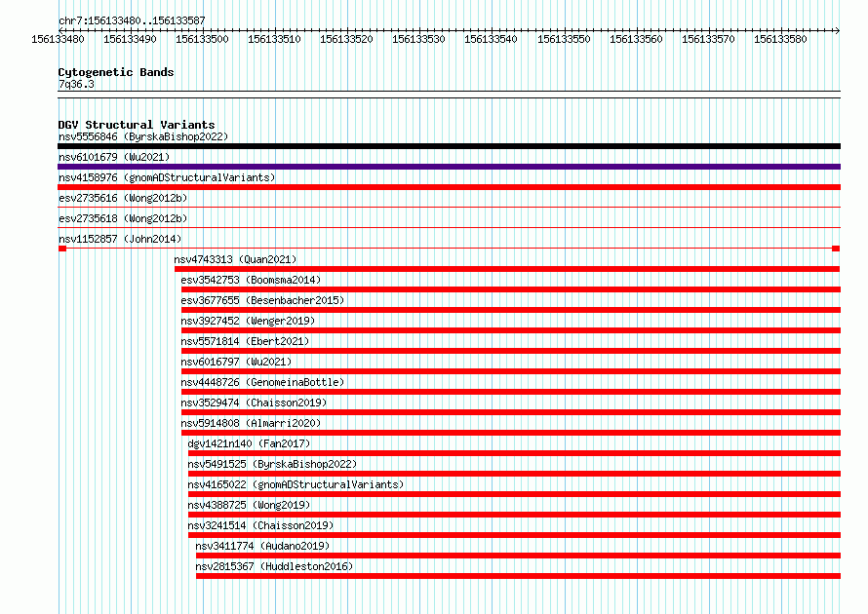Select nsv4388725 (Wong2019) variant
Image resolution: width=868 pixels, height=614 pixels.
click(249, 505)
